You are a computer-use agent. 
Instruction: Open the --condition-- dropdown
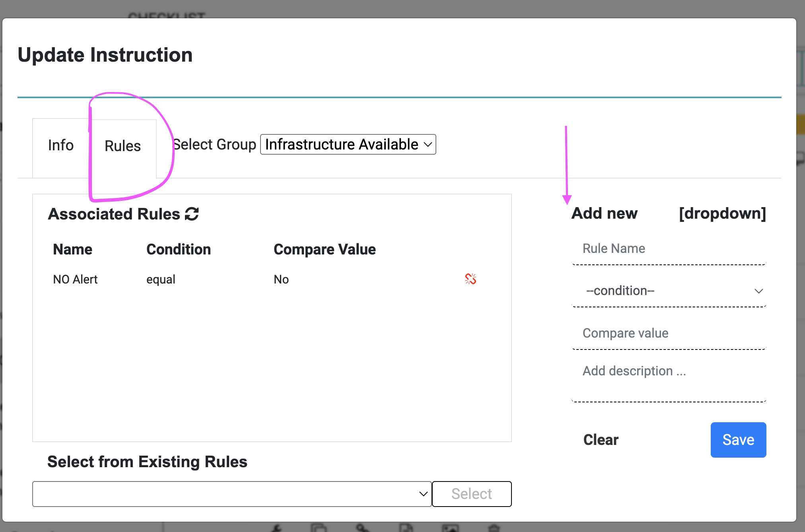(x=669, y=291)
